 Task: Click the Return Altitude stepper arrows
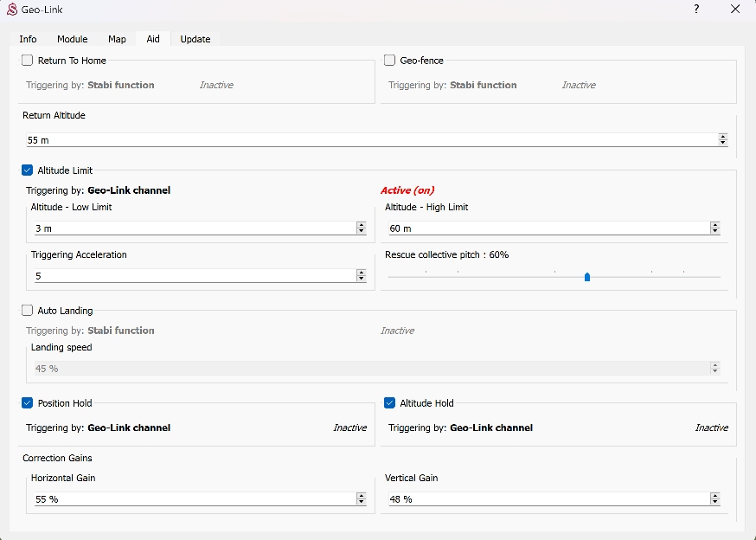tap(723, 139)
